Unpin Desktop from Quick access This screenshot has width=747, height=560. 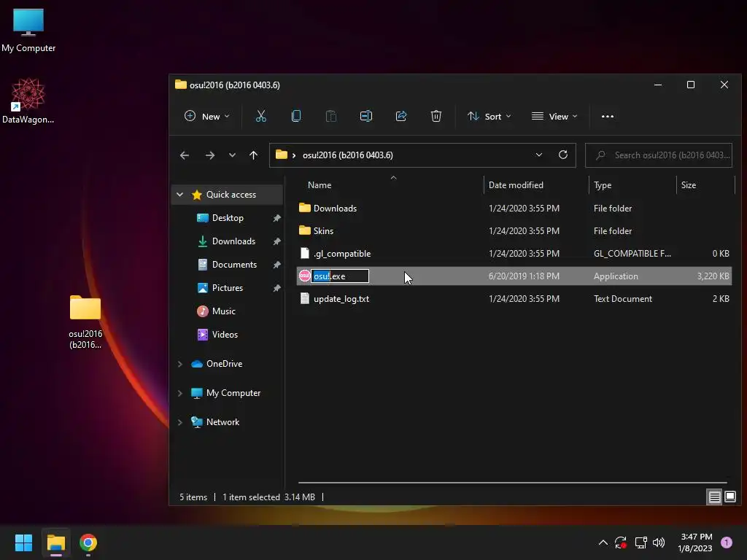[276, 218]
